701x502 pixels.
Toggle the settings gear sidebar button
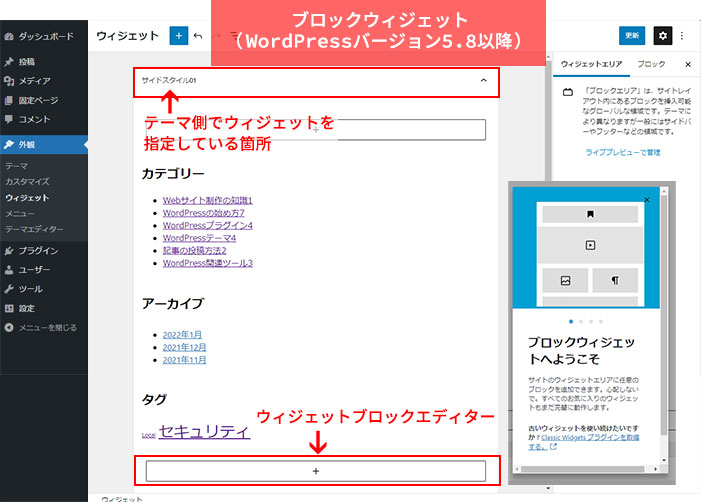(663, 36)
